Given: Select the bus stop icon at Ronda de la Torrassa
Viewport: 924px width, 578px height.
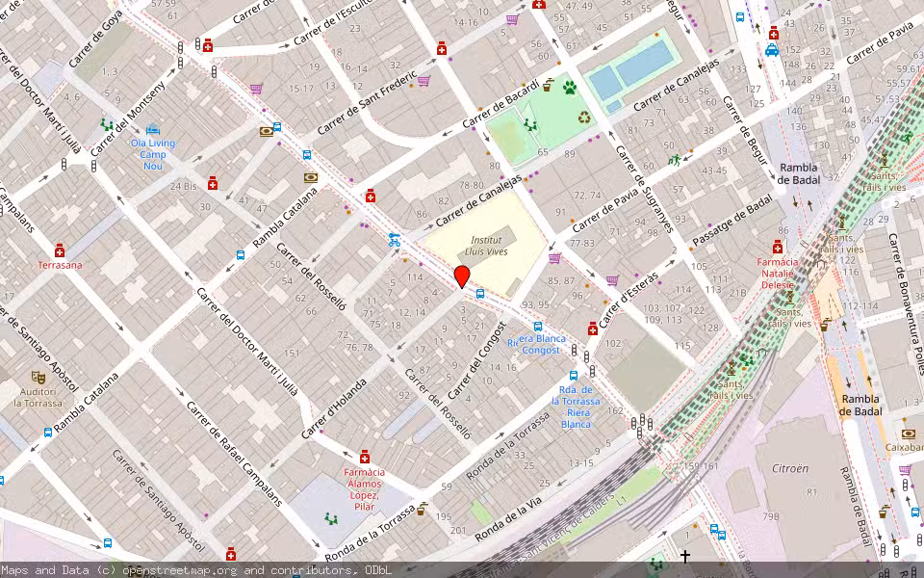Looking at the screenshot, I should 573,376.
